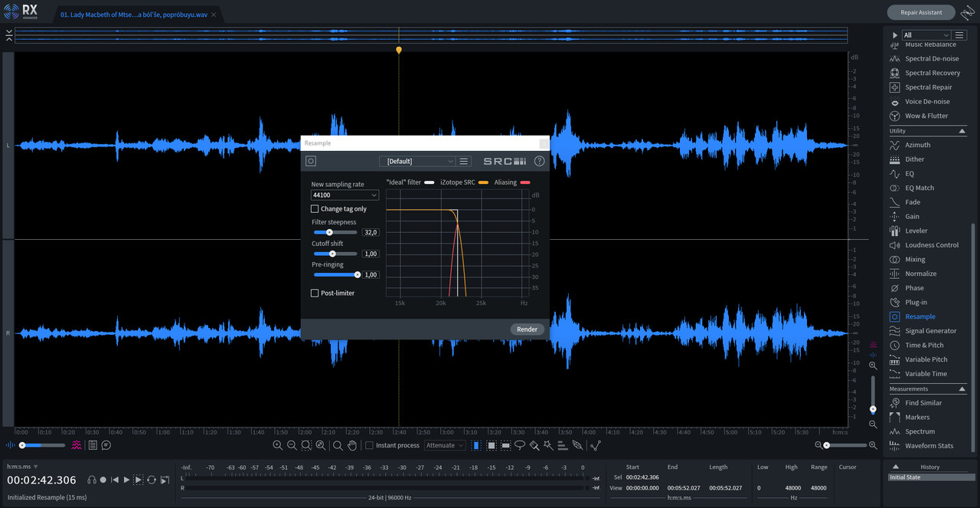Open the Spectrum analyzer module
The width and height of the screenshot is (980, 508).
pyautogui.click(x=920, y=431)
